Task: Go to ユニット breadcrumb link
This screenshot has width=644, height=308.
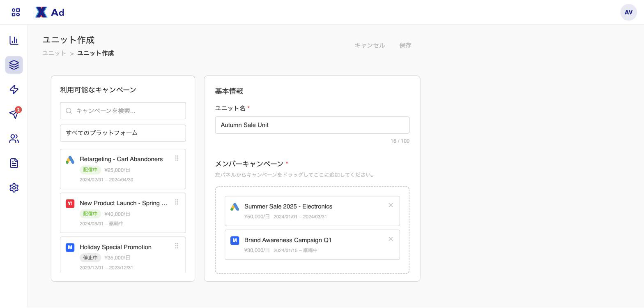Action: pos(54,53)
